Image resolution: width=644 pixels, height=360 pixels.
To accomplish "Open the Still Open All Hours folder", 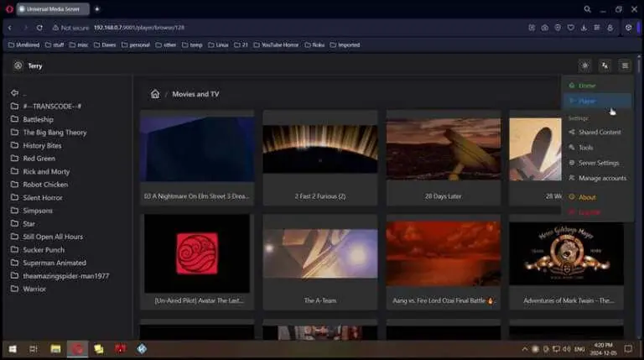I will click(x=53, y=237).
